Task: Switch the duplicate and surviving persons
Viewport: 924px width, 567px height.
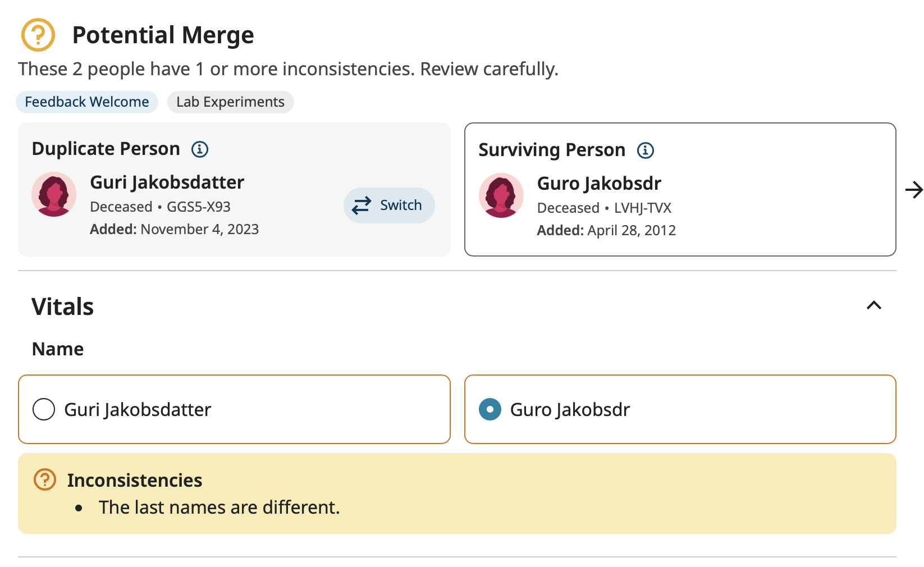Action: [x=389, y=205]
